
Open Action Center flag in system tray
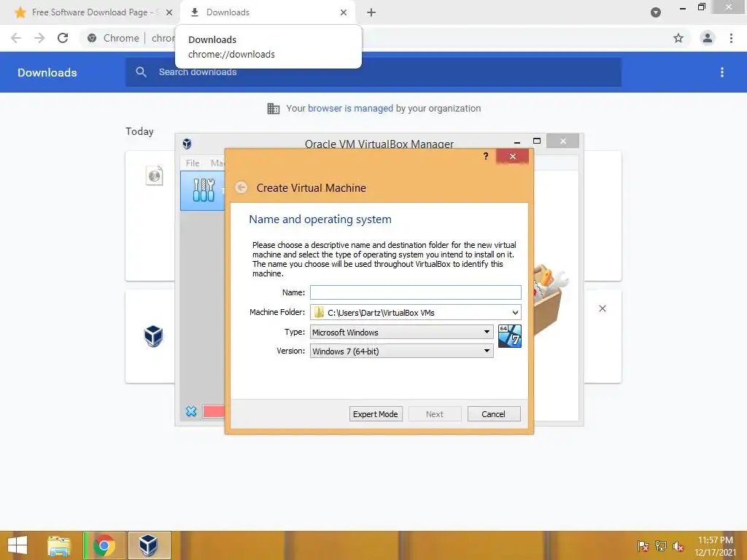coord(643,545)
